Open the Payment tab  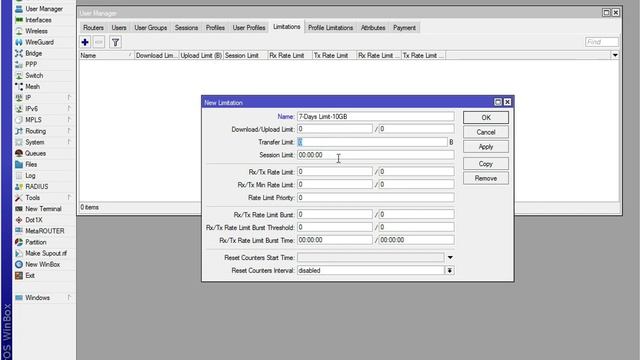(x=404, y=28)
